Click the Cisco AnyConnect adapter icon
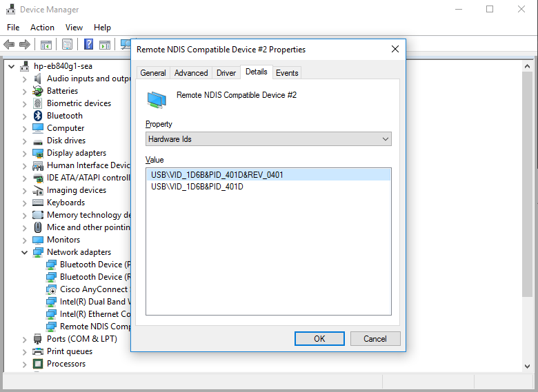This screenshot has width=538, height=392. pos(51,289)
